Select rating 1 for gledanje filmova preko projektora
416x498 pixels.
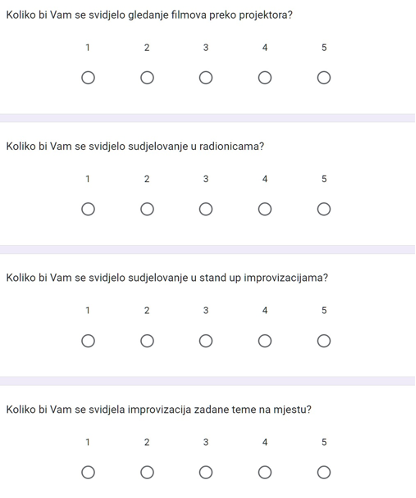[88, 78]
